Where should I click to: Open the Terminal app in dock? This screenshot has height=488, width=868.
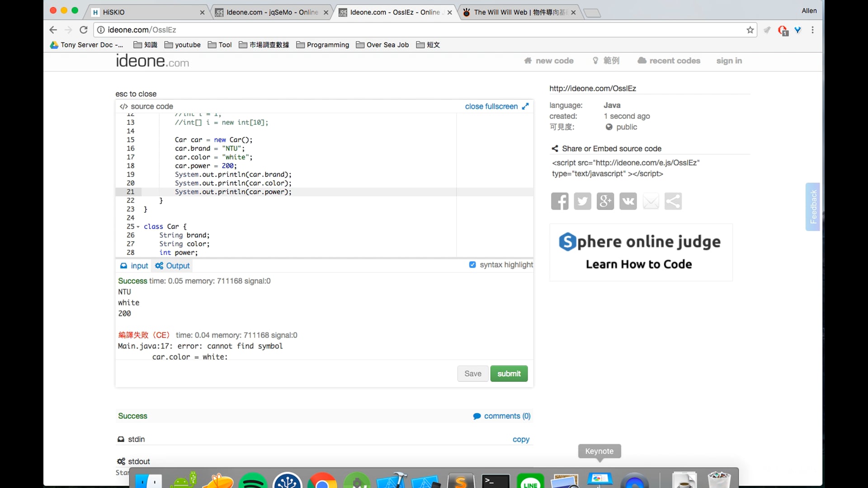coord(495,481)
